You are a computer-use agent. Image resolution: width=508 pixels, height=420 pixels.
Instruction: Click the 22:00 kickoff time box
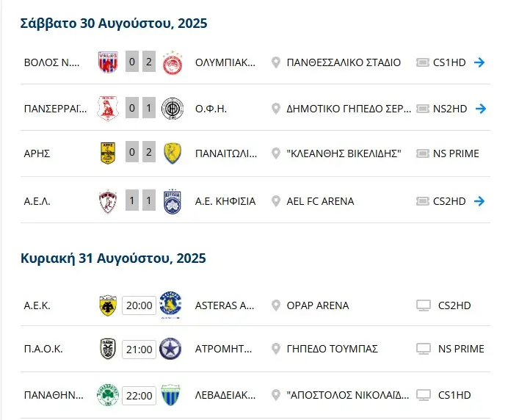tap(138, 396)
